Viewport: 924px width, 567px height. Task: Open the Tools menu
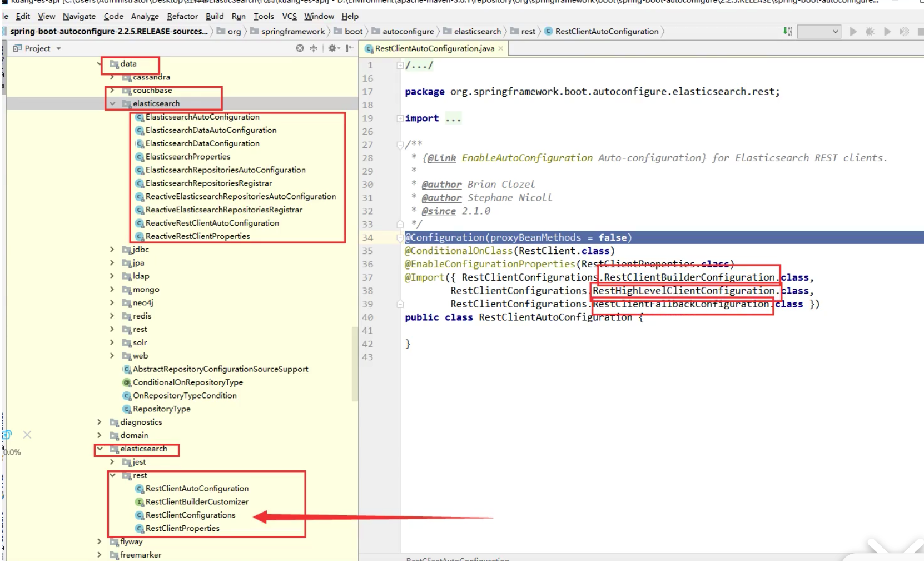pyautogui.click(x=264, y=16)
